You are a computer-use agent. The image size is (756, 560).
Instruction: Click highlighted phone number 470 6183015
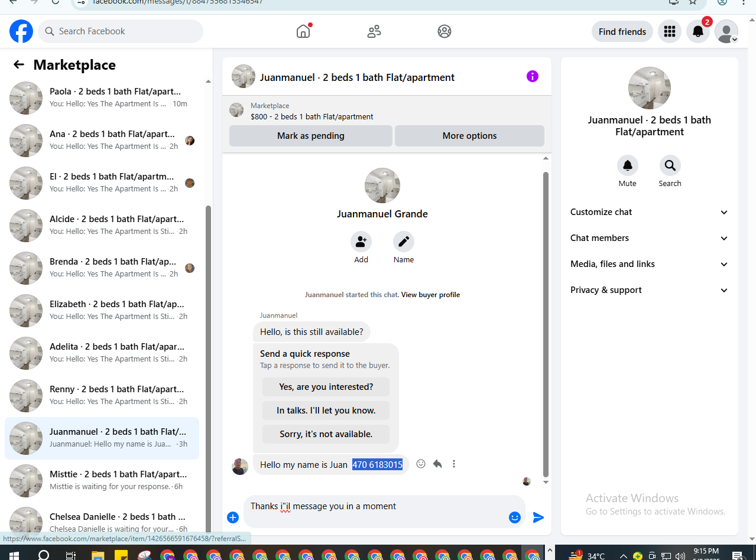click(x=377, y=465)
